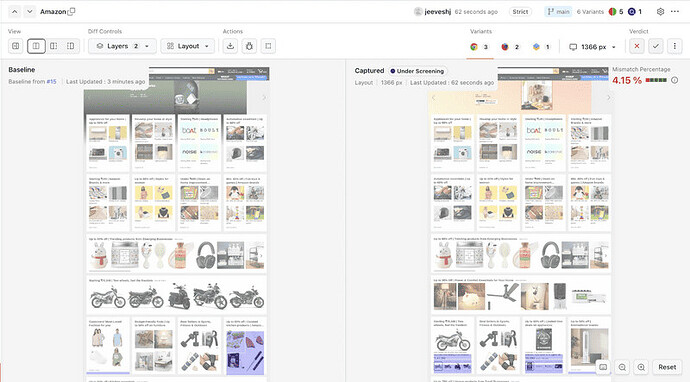Expand the Layers dropdown
The height and width of the screenshot is (382, 690).
(x=122, y=46)
